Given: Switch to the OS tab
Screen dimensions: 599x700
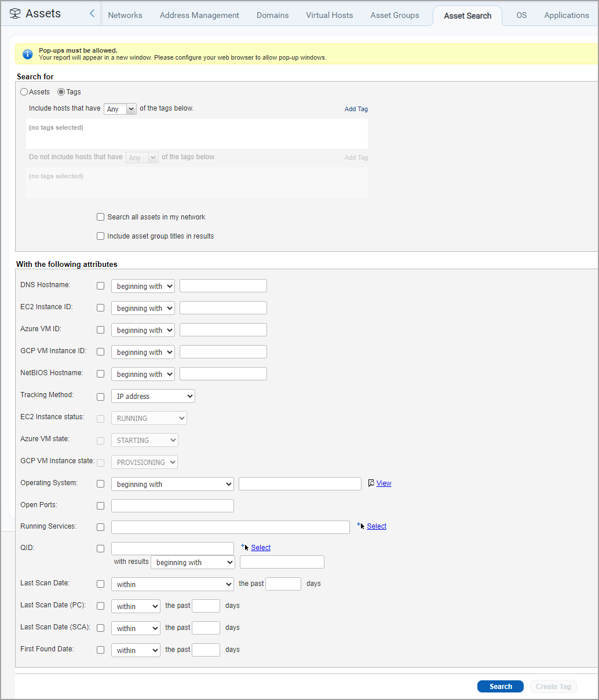Looking at the screenshot, I should tap(521, 15).
